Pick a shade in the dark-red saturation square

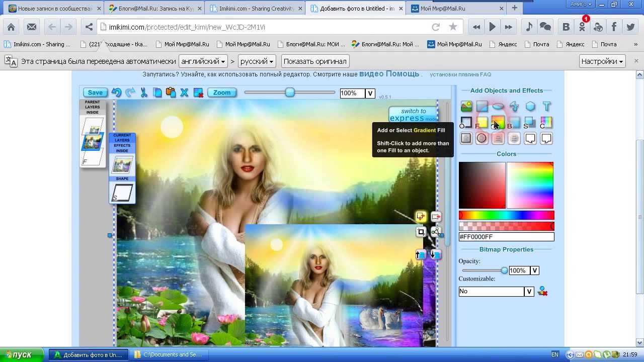click(482, 185)
